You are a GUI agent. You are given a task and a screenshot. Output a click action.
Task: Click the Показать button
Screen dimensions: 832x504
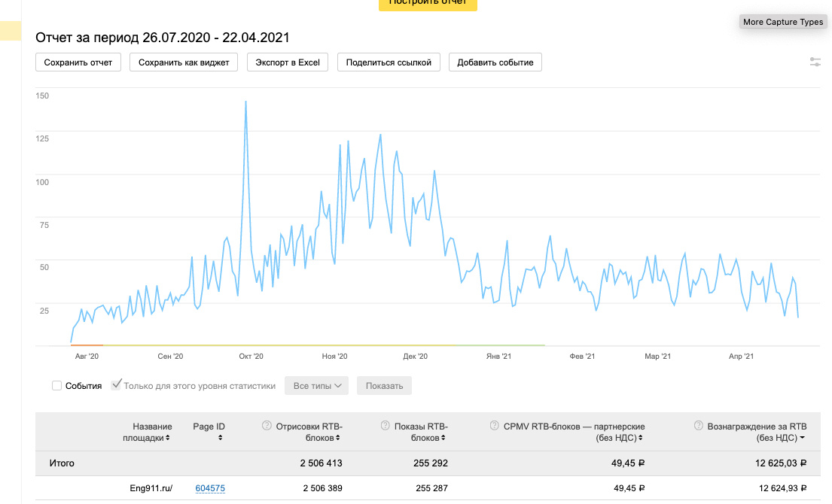[x=384, y=386]
